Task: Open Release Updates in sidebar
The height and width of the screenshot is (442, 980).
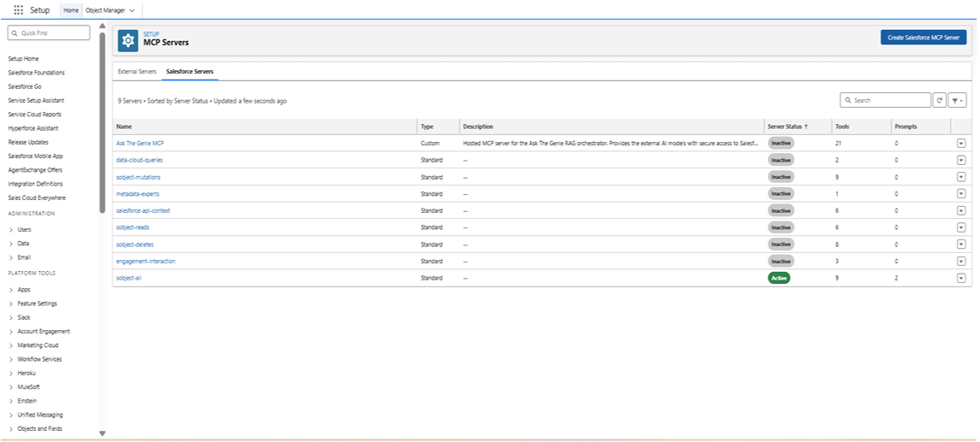Action: click(x=28, y=142)
